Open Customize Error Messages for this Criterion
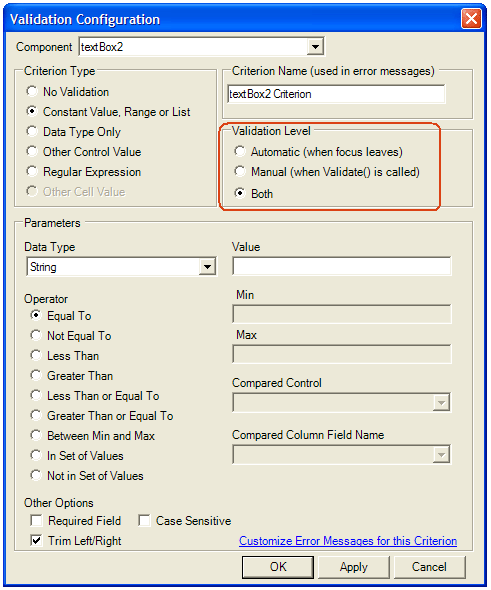This screenshot has width=491, height=590. pyautogui.click(x=348, y=541)
